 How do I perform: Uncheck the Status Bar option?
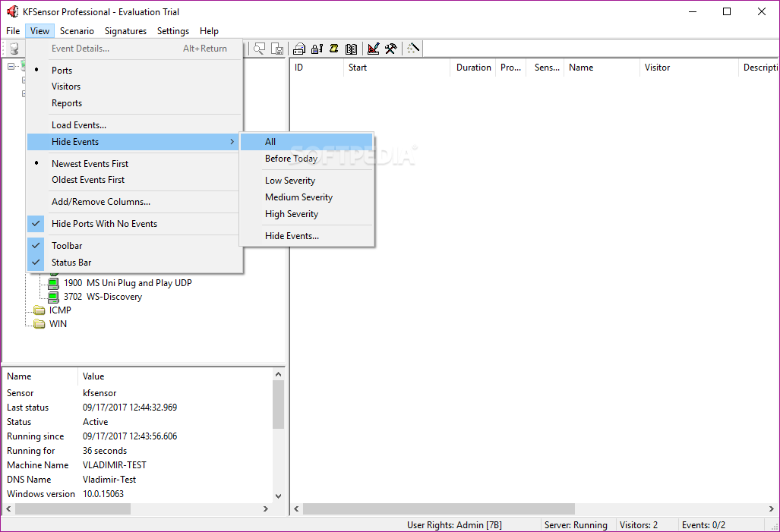(134, 263)
